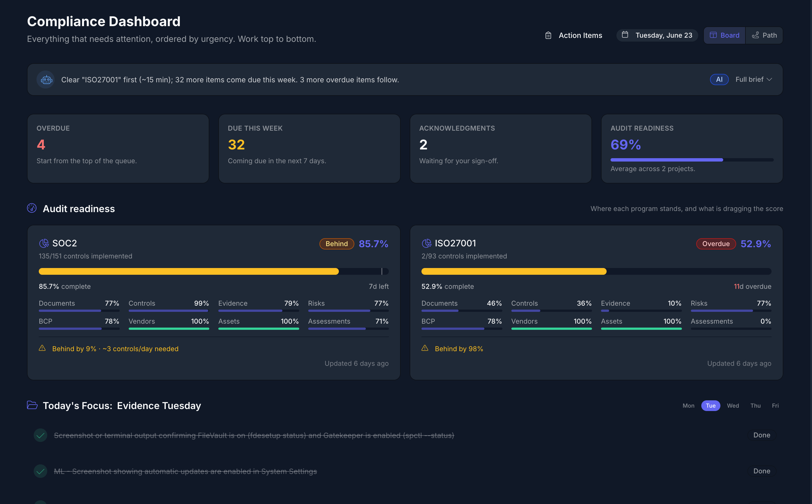This screenshot has height=504, width=812.
Task: Open the Audit Readiness 69% card
Action: tap(692, 149)
